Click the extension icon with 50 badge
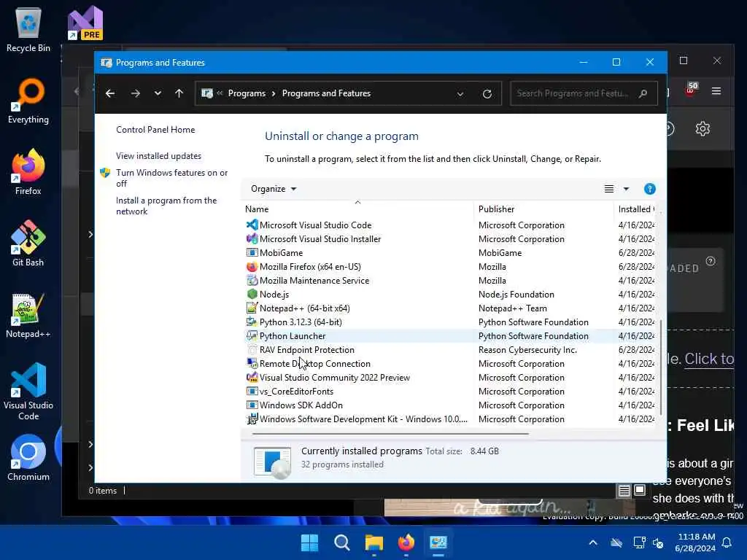747x560 pixels. point(692,90)
